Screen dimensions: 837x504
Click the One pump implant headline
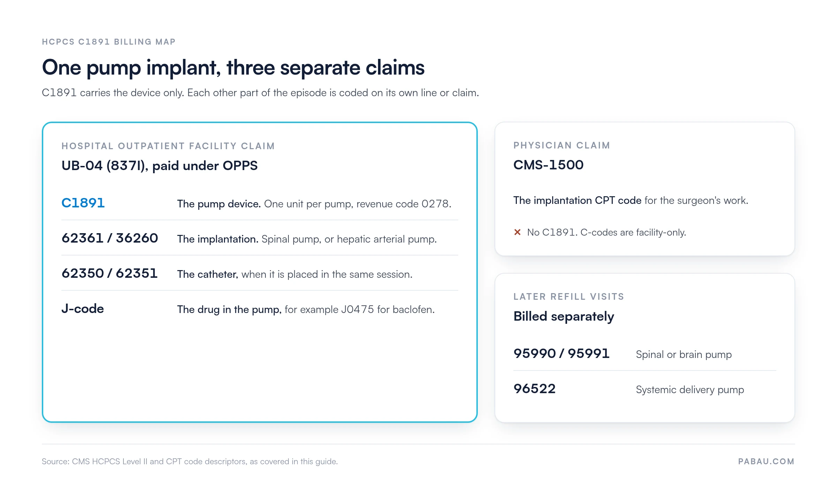(x=233, y=68)
